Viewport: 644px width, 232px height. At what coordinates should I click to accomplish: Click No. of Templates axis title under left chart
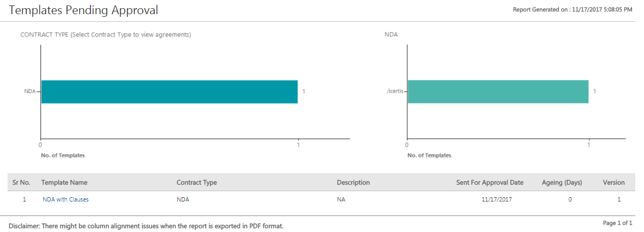63,155
